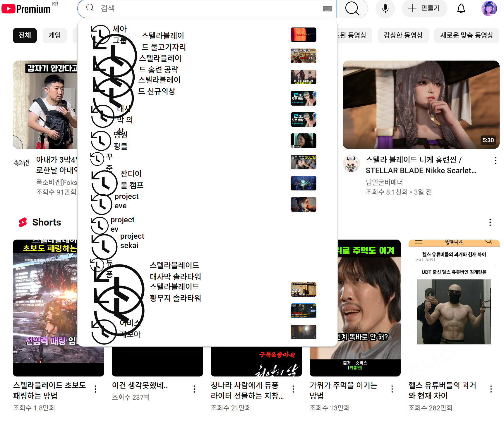Open the 뉴욕직항 30만원 suggestion thumbnail
Viewport: 504px width, 423px height.
tap(303, 162)
